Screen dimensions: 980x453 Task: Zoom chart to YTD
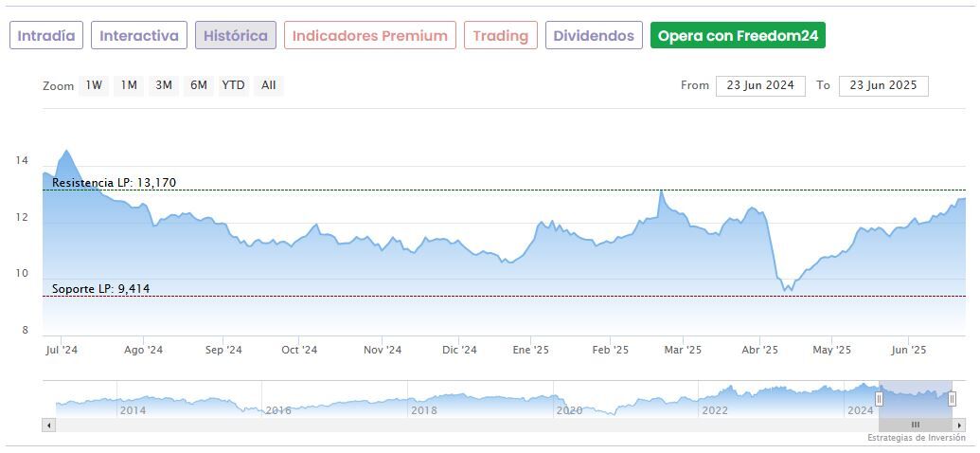point(233,85)
